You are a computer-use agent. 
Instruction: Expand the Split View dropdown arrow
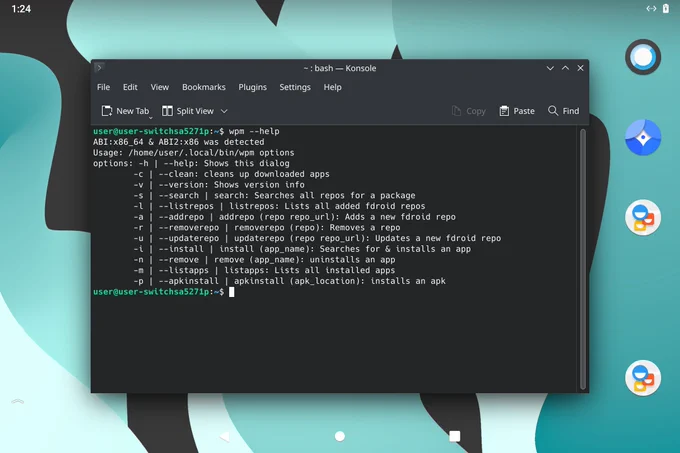click(224, 111)
